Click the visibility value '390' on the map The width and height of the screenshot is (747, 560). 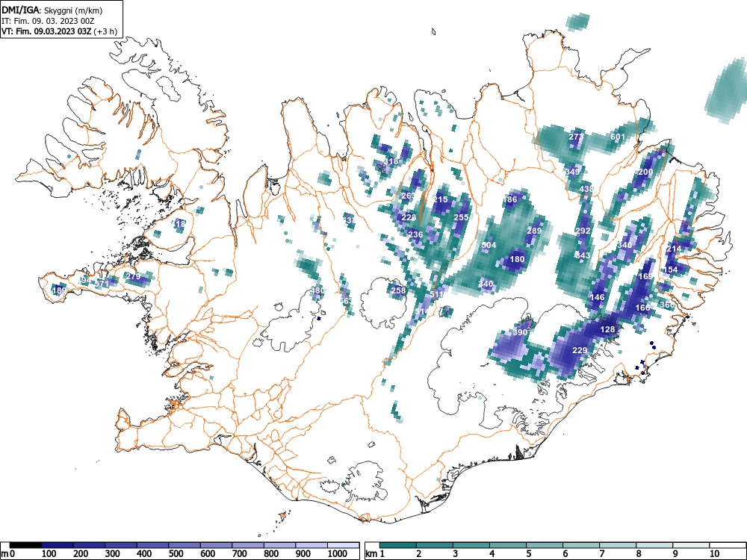(x=520, y=332)
